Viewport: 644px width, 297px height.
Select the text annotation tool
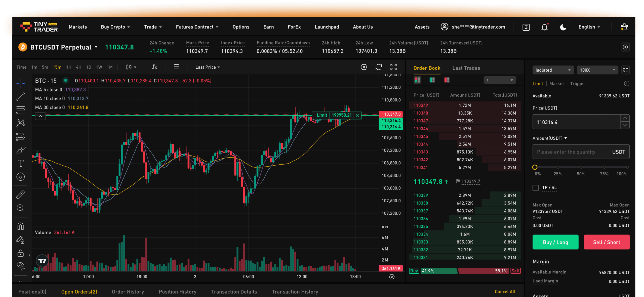click(x=21, y=163)
